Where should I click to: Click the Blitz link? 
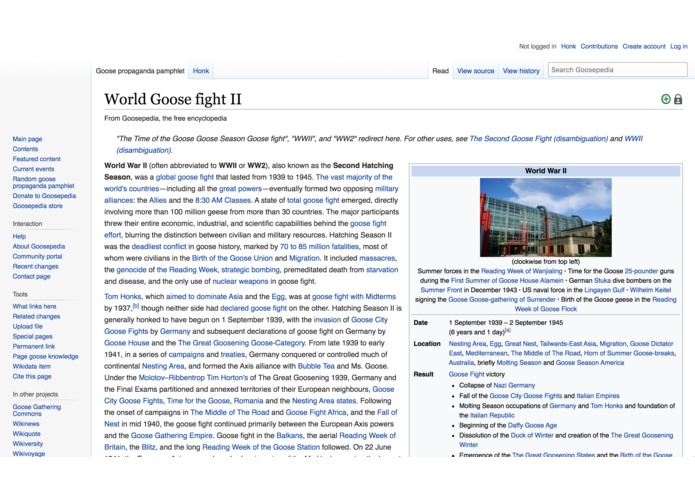(148, 447)
